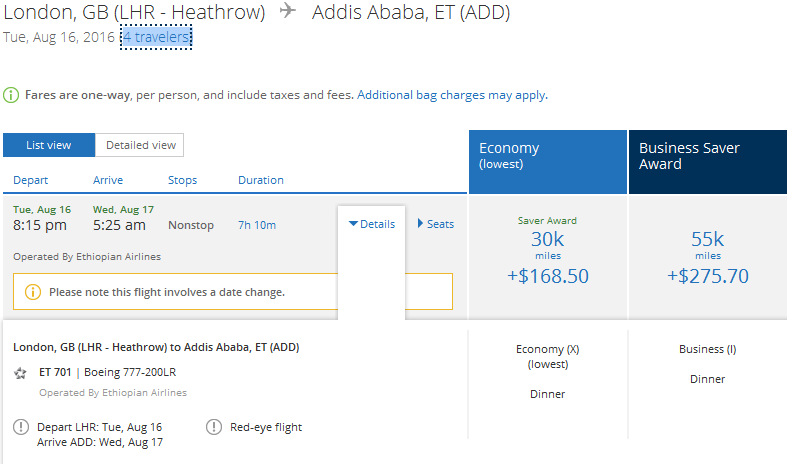Select the Economy 30k miles Saver Award fare
Image resolution: width=787 pixels, height=464 pixels.
pyautogui.click(x=547, y=256)
